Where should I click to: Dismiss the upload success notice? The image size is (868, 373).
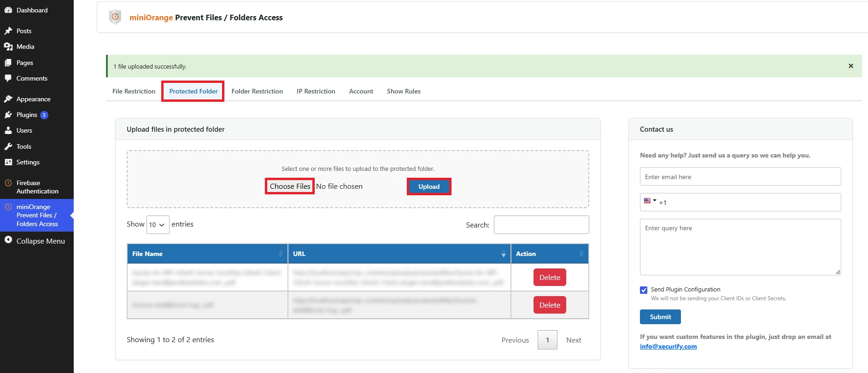click(x=851, y=66)
